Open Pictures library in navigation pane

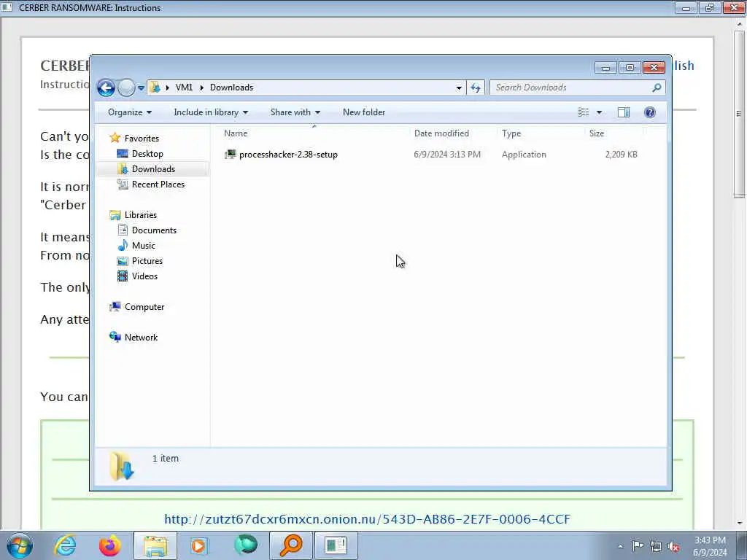coord(147,261)
